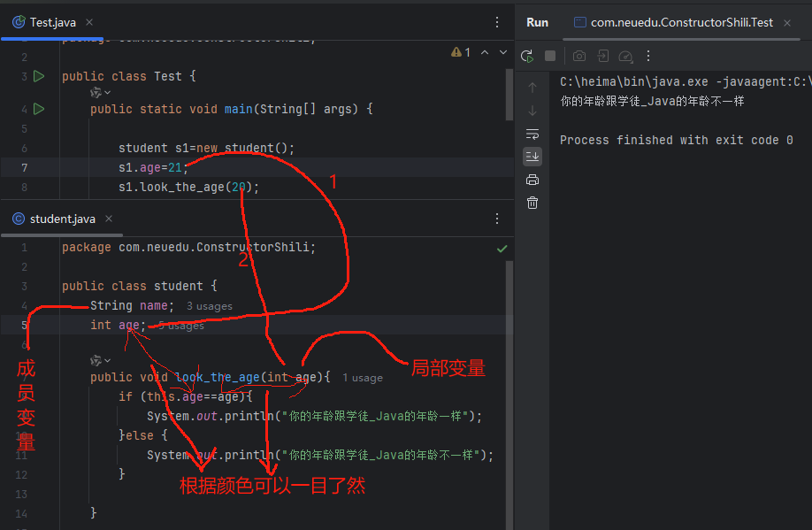
Task: Rerun the Test configuration
Action: (527, 56)
